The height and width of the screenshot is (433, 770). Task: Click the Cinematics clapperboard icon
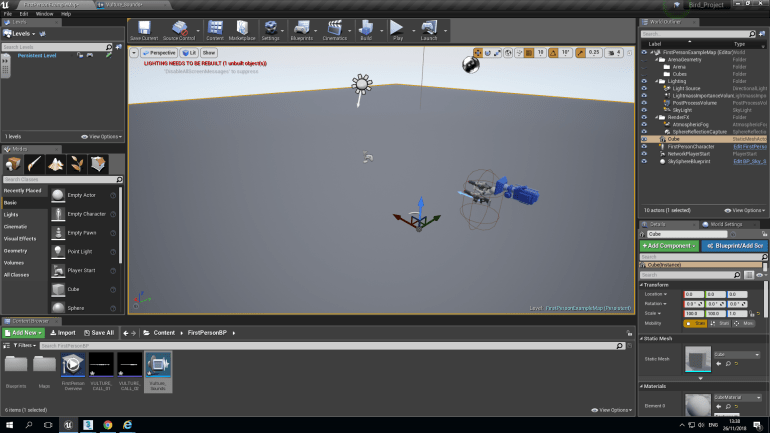click(x=334, y=30)
